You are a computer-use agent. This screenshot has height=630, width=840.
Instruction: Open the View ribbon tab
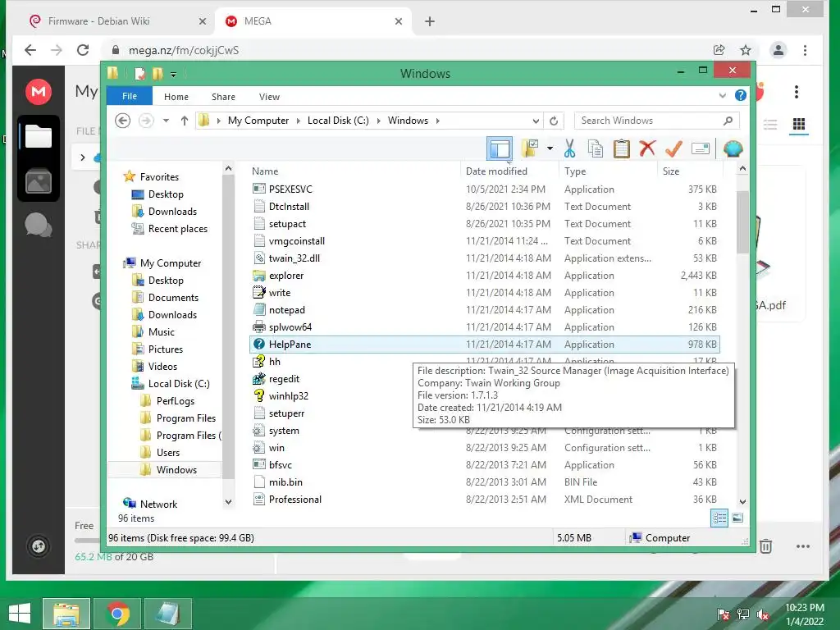[269, 97]
